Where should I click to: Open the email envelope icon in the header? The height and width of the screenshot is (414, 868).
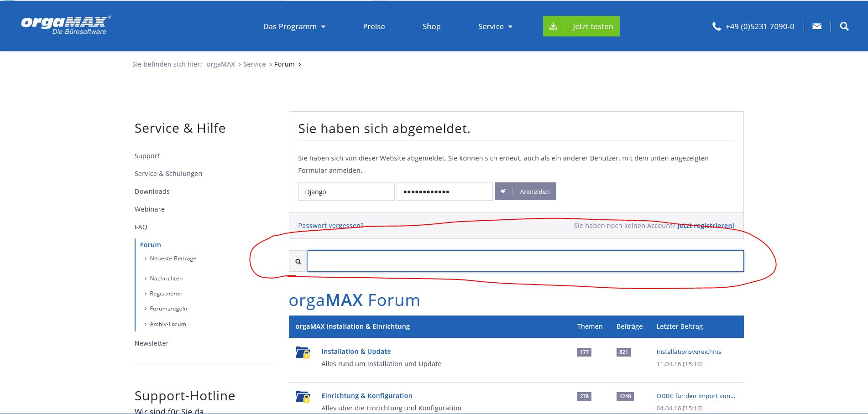(x=817, y=26)
